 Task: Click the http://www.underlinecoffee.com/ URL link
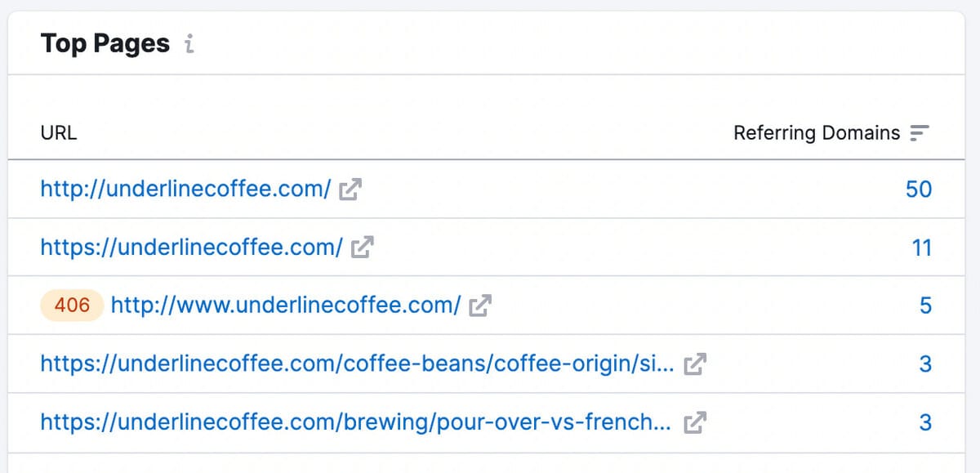tap(286, 306)
